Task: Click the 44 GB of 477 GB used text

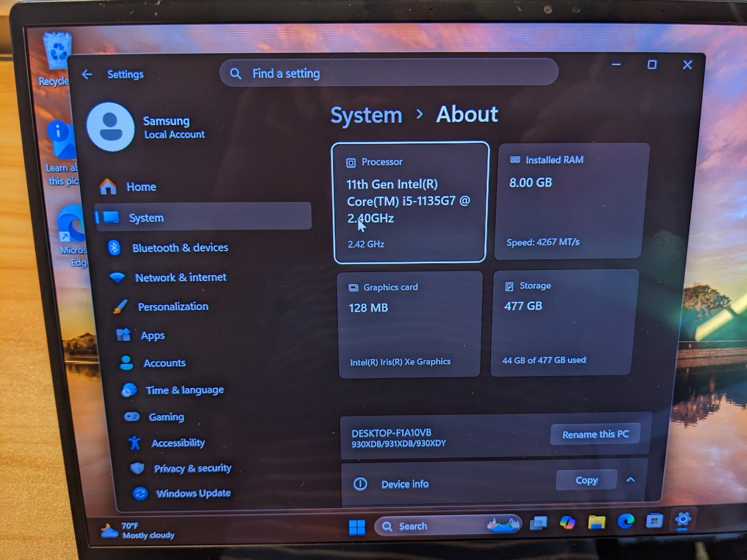Action: pos(544,360)
